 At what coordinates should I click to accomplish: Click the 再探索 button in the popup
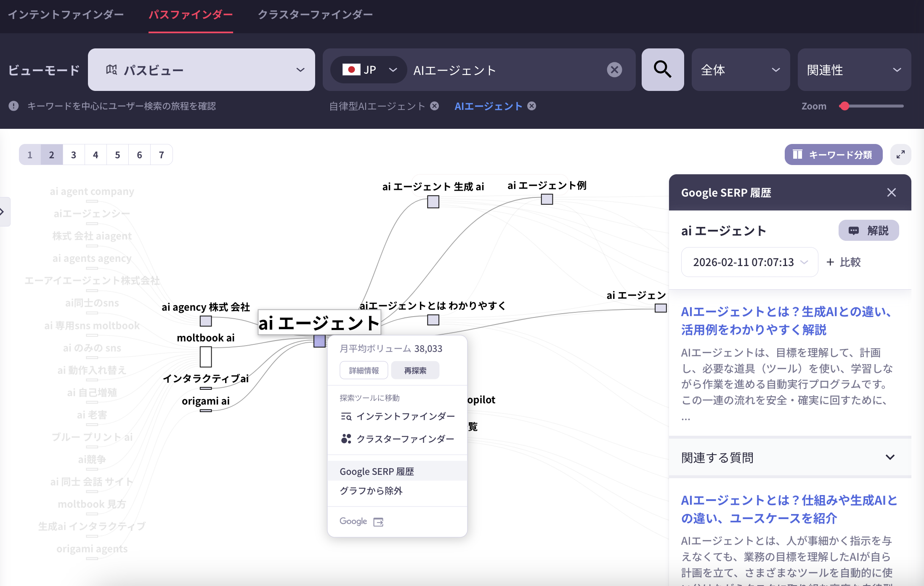click(x=415, y=370)
